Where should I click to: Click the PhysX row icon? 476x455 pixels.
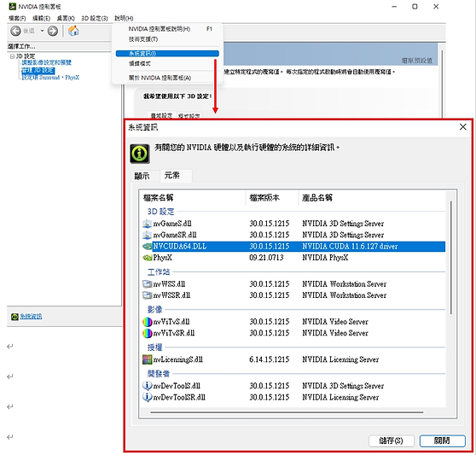click(148, 258)
